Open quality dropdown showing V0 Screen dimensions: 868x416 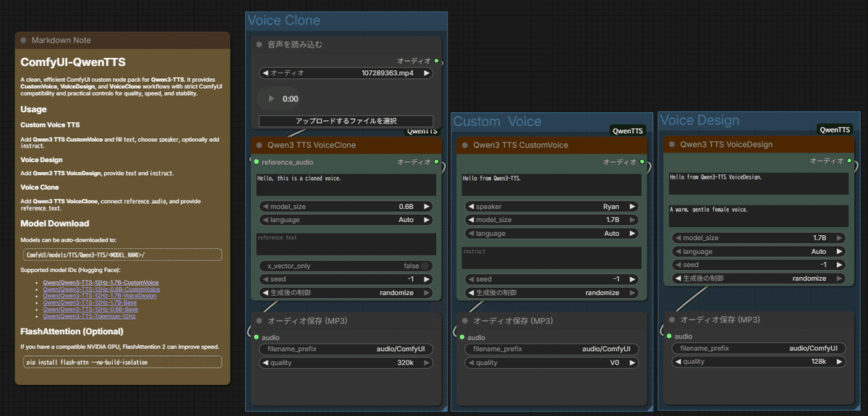(552, 363)
